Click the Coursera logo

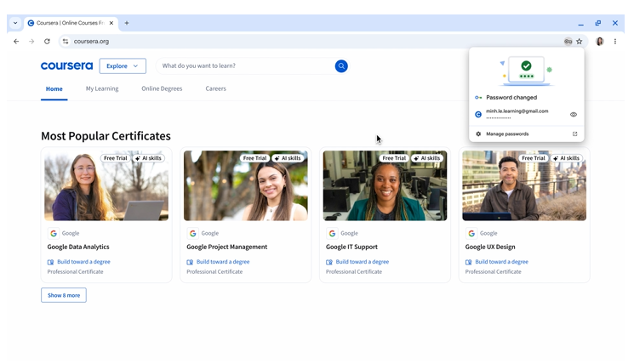(66, 65)
